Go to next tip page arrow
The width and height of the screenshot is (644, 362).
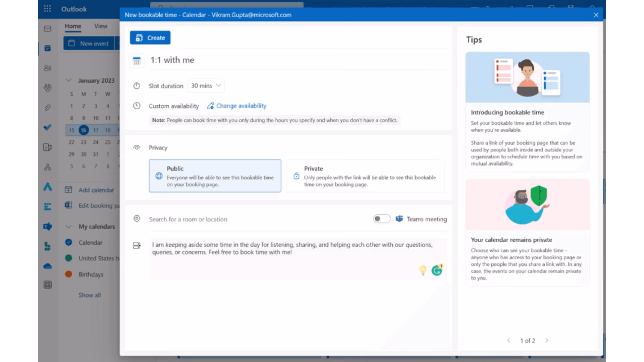(x=547, y=341)
